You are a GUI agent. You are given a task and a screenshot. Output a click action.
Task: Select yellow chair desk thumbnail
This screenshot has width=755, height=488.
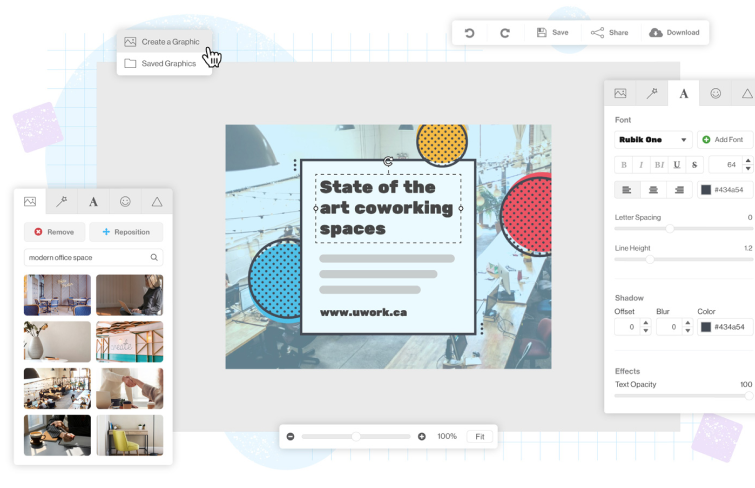pyautogui.click(x=130, y=435)
